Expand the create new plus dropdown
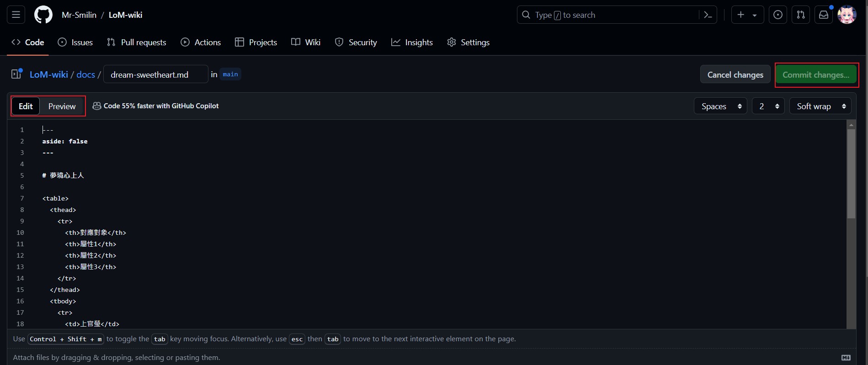The width and height of the screenshot is (868, 365). click(747, 15)
